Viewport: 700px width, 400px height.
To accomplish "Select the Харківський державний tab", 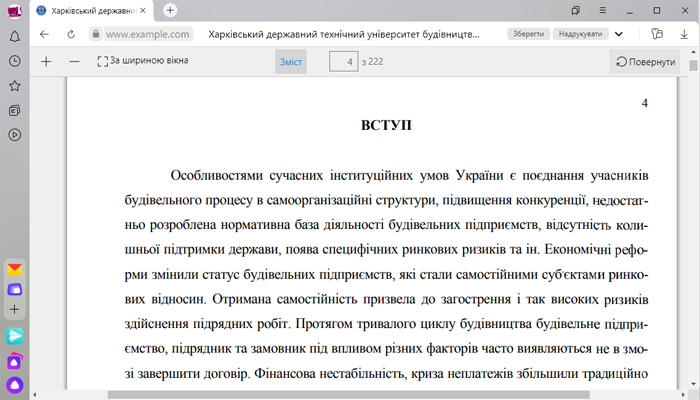I will click(92, 10).
